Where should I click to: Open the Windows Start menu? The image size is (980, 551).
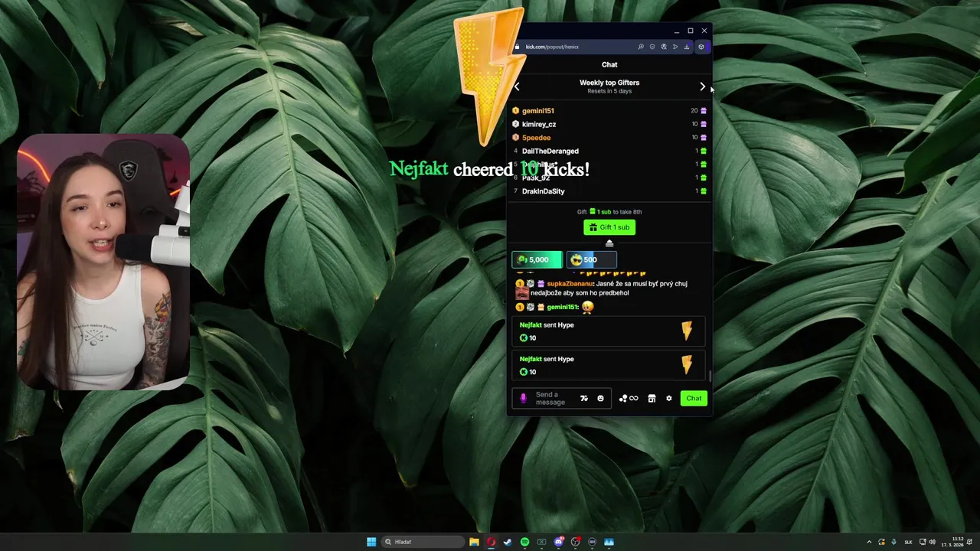[x=371, y=542]
